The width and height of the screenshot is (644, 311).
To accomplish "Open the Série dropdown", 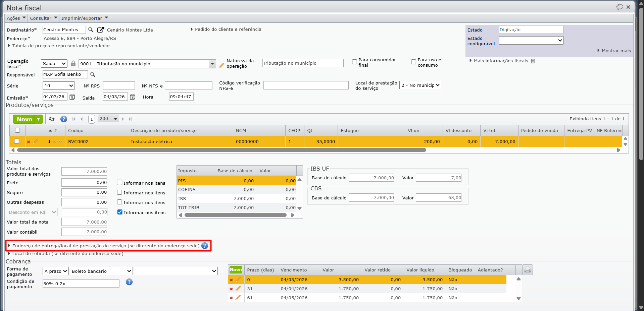I will [x=59, y=86].
